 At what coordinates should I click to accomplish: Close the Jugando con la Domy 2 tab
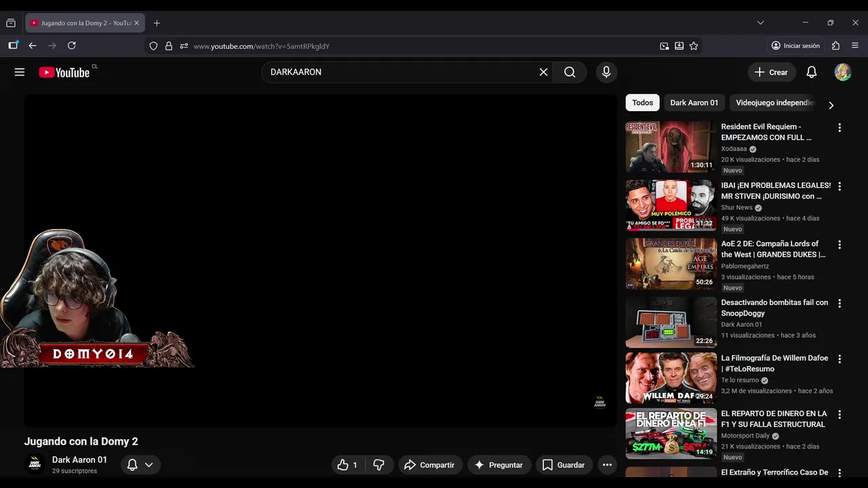(x=136, y=23)
